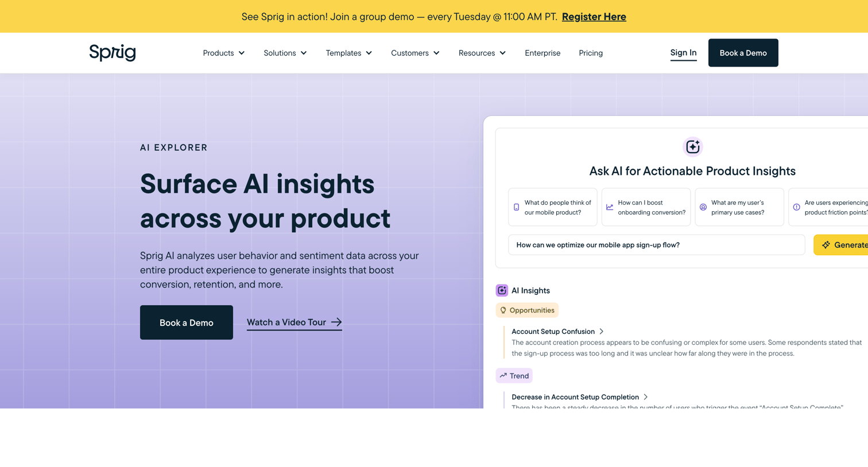Go to the Enterprise page
868x467 pixels.
(x=542, y=53)
